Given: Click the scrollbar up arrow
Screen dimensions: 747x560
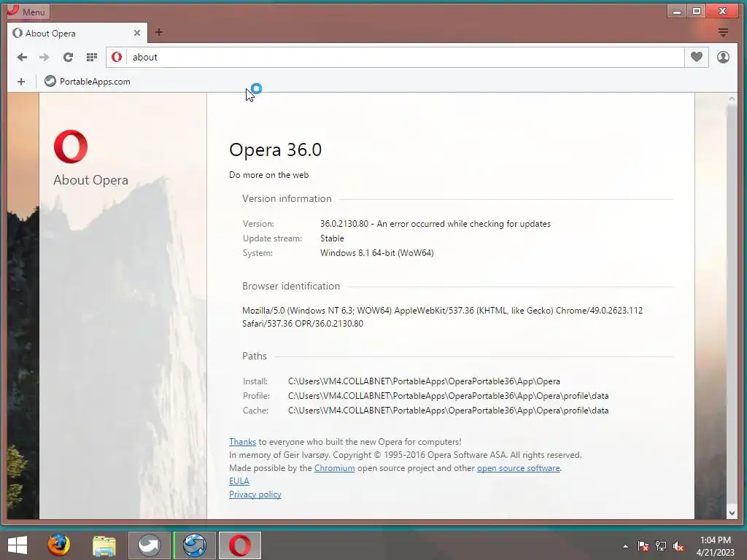Looking at the screenshot, I should point(732,99).
